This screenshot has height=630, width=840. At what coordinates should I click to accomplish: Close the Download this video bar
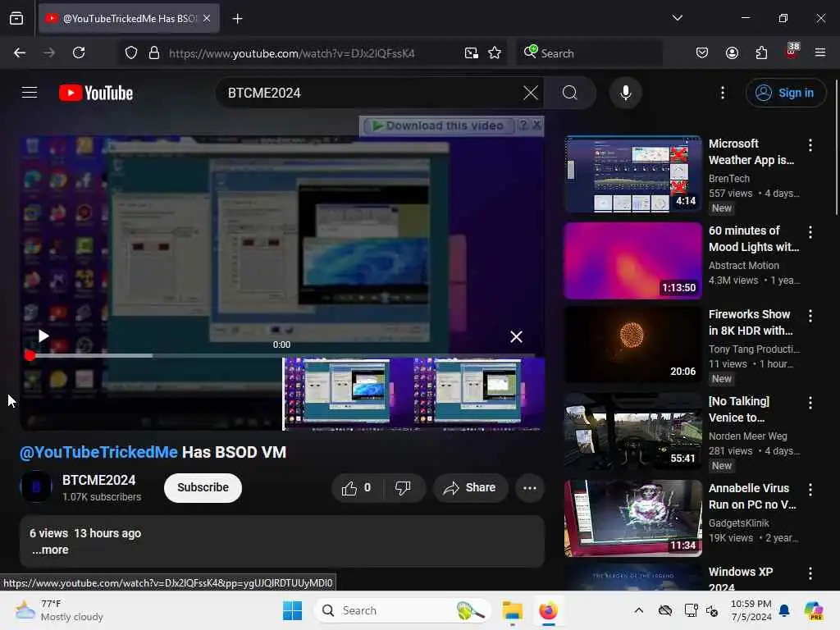(x=536, y=126)
